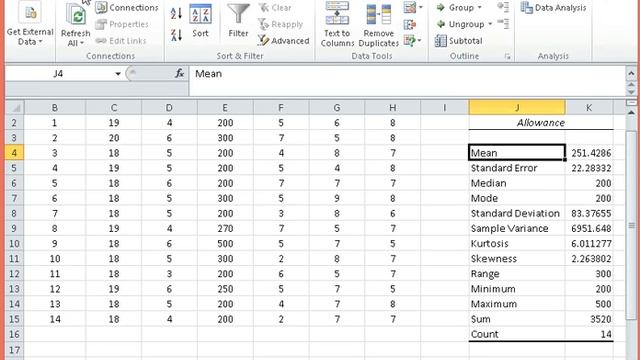This screenshot has height=360, width=640.
Task: Click Edit Links in Connections group
Action: click(x=120, y=41)
